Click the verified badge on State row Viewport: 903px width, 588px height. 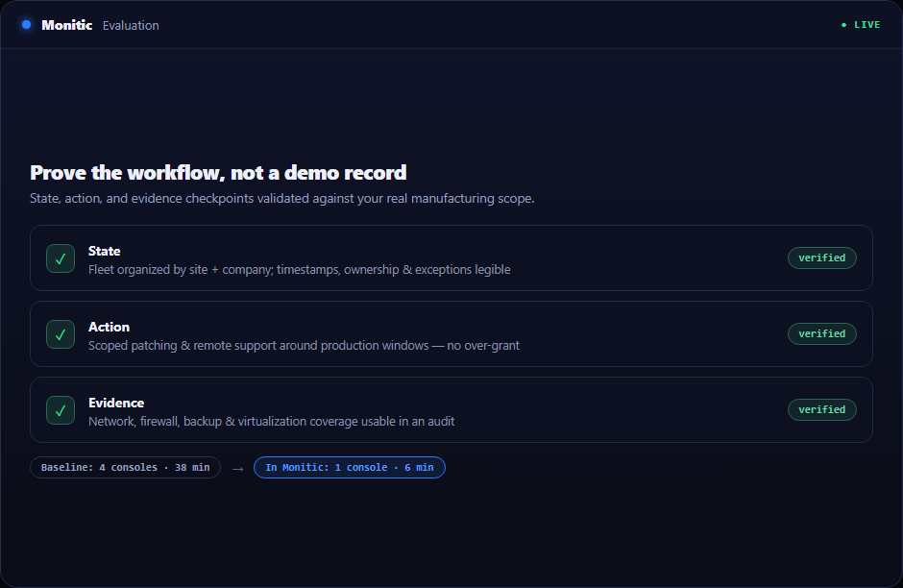(821, 258)
